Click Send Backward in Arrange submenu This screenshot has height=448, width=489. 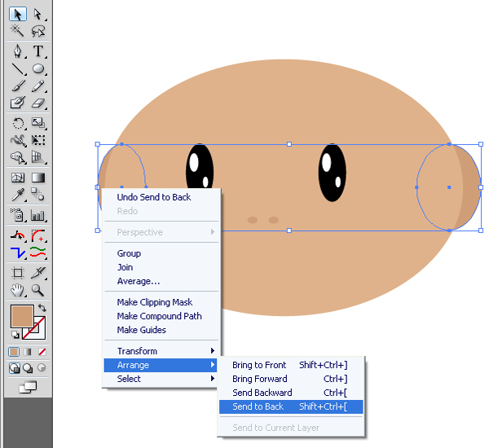291,393
